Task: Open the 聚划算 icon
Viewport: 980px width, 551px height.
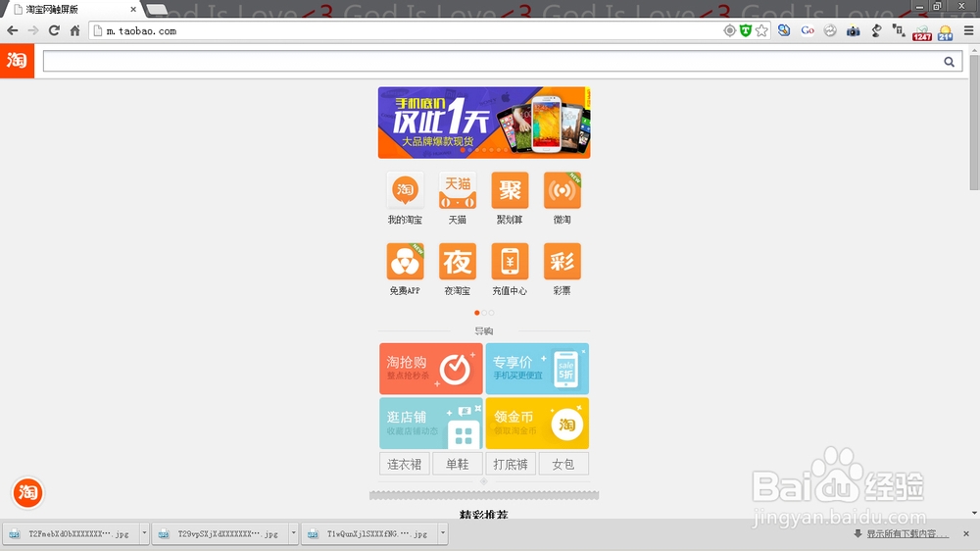Action: pyautogui.click(x=510, y=198)
